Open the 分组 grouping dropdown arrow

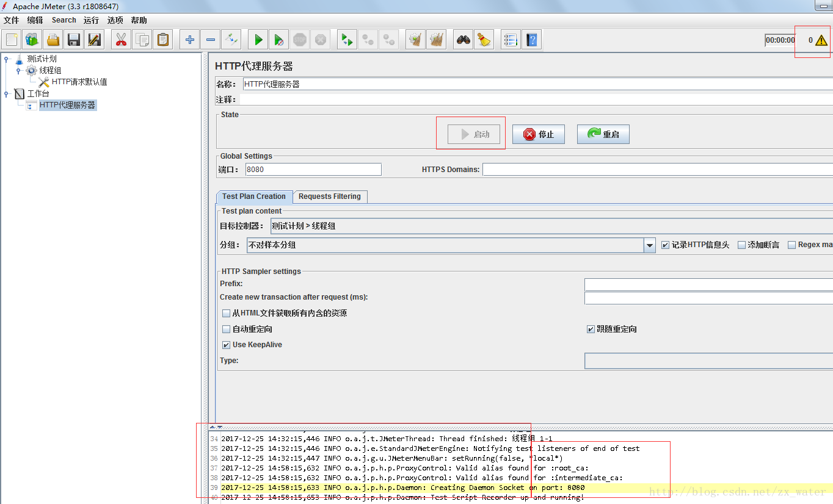click(x=650, y=245)
